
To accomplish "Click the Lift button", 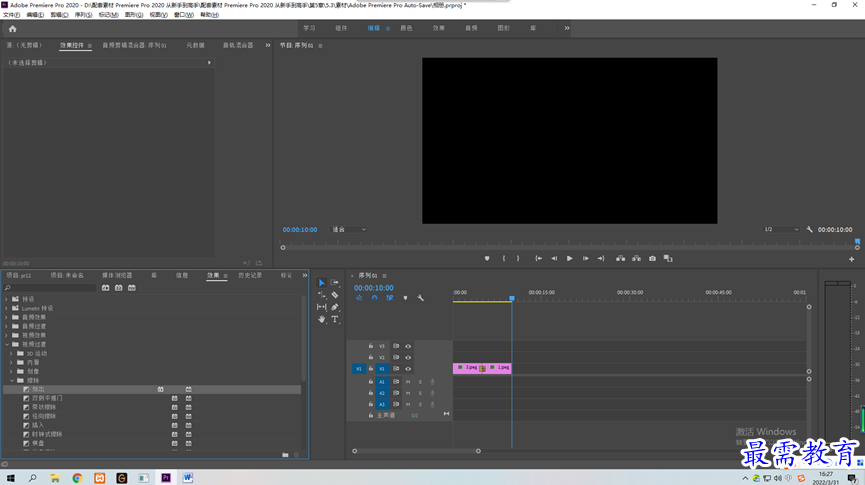I will click(x=621, y=258).
